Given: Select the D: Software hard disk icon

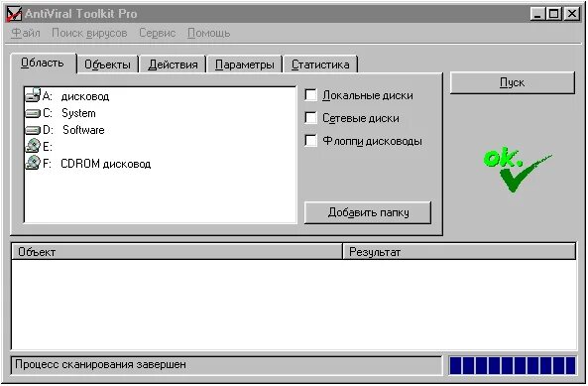Looking at the screenshot, I should pos(33,130).
